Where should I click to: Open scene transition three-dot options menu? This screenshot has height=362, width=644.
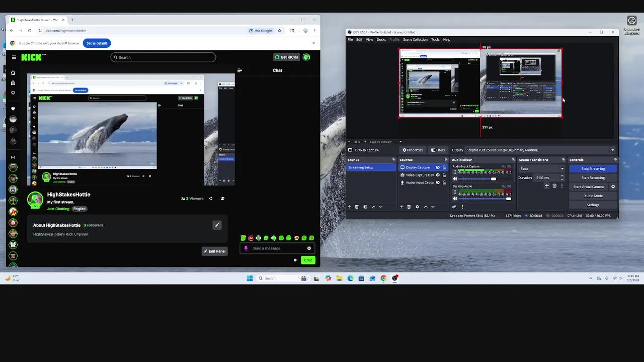pyautogui.click(x=562, y=186)
